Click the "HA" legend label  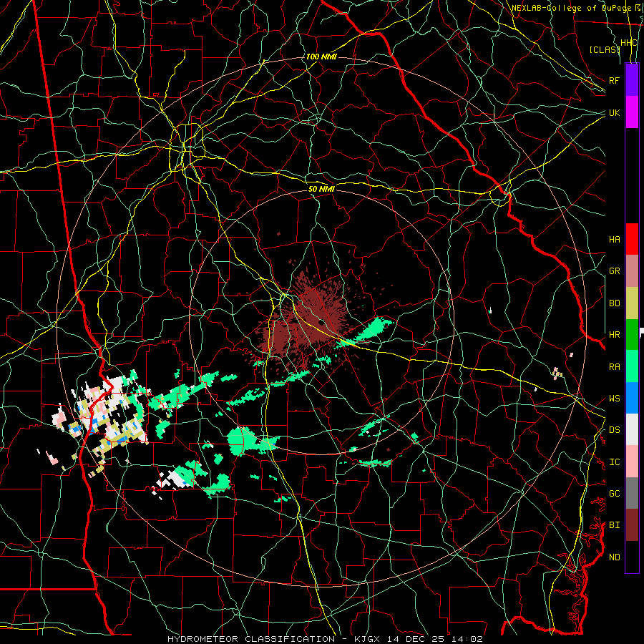click(x=614, y=240)
